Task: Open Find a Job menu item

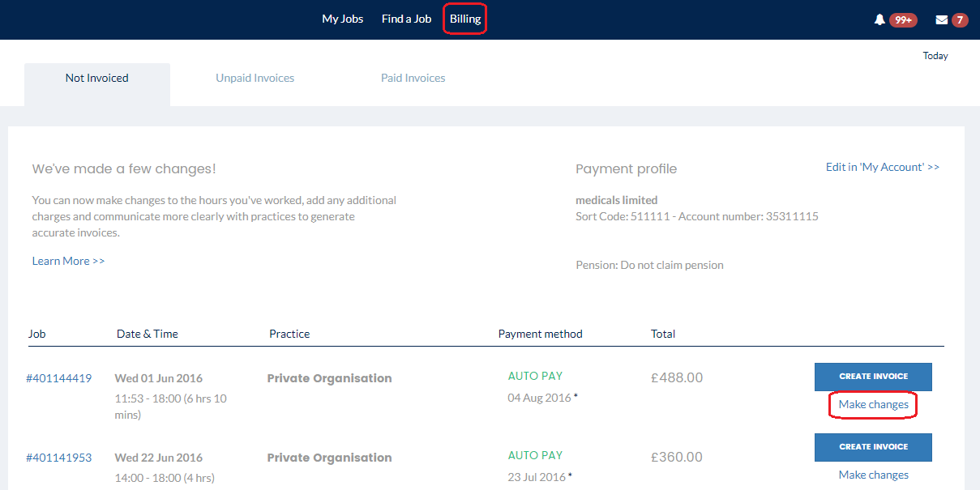Action: click(406, 19)
